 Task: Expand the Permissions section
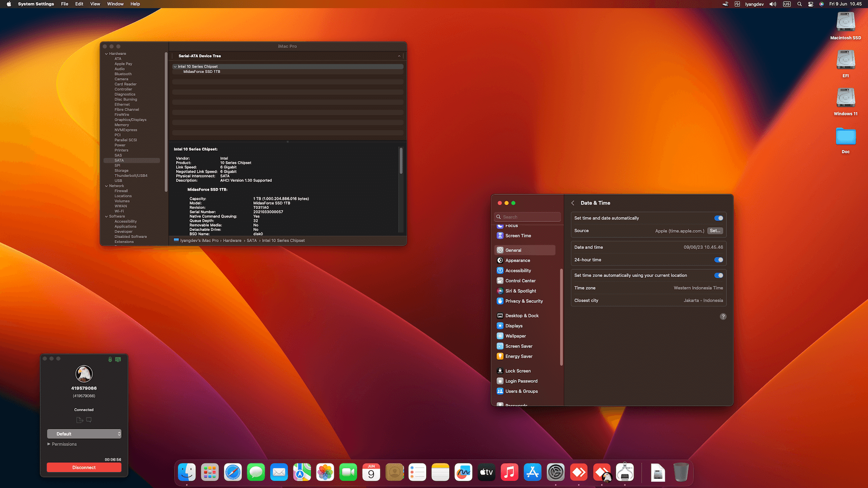click(x=63, y=444)
